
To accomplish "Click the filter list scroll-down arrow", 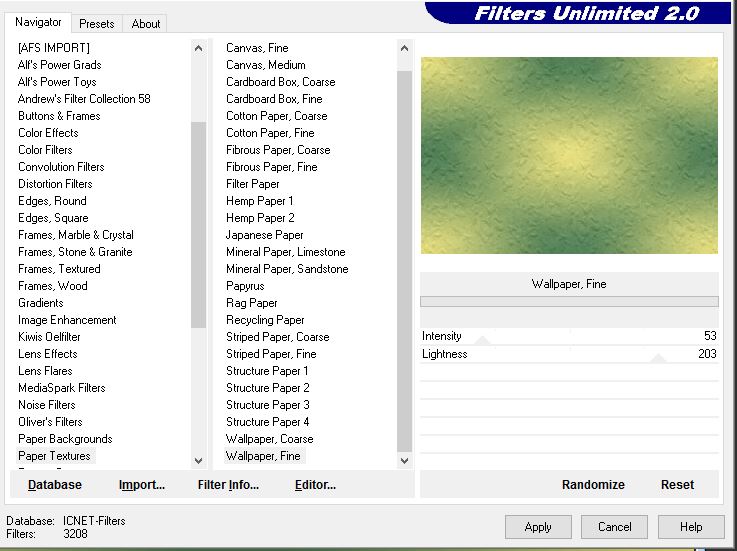I will 405,461.
